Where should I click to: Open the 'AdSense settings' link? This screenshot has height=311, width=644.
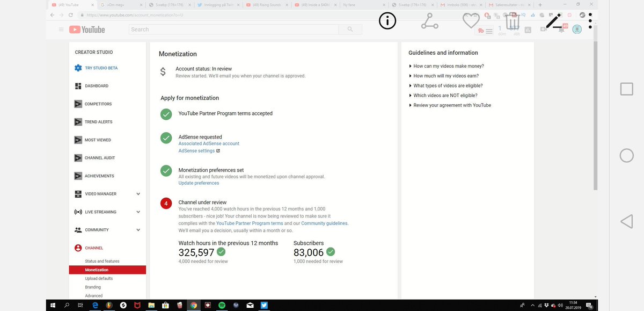(x=196, y=151)
